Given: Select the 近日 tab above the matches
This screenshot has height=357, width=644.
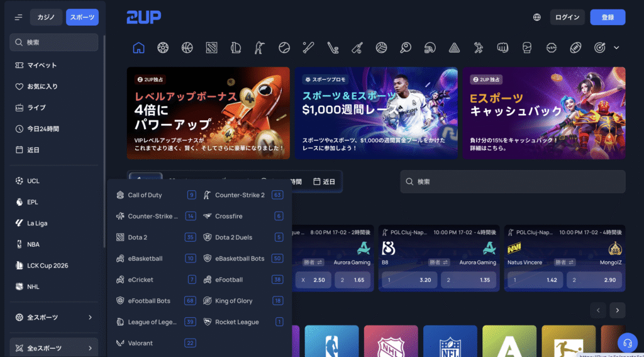Looking at the screenshot, I should click(325, 181).
